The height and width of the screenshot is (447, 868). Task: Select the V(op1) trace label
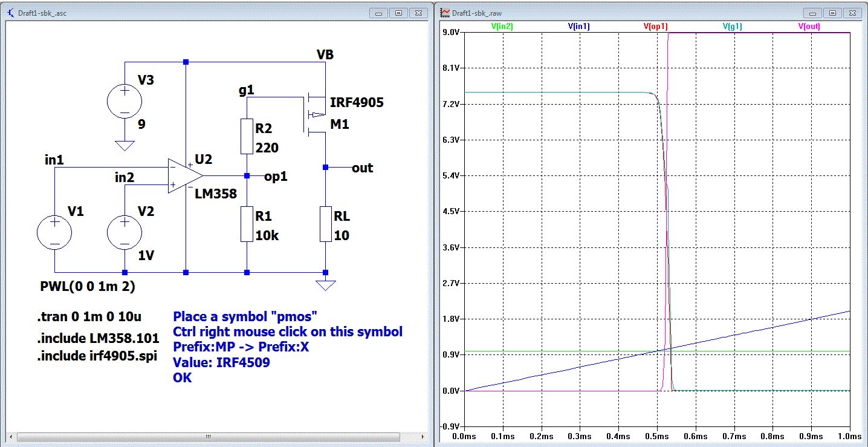[655, 27]
